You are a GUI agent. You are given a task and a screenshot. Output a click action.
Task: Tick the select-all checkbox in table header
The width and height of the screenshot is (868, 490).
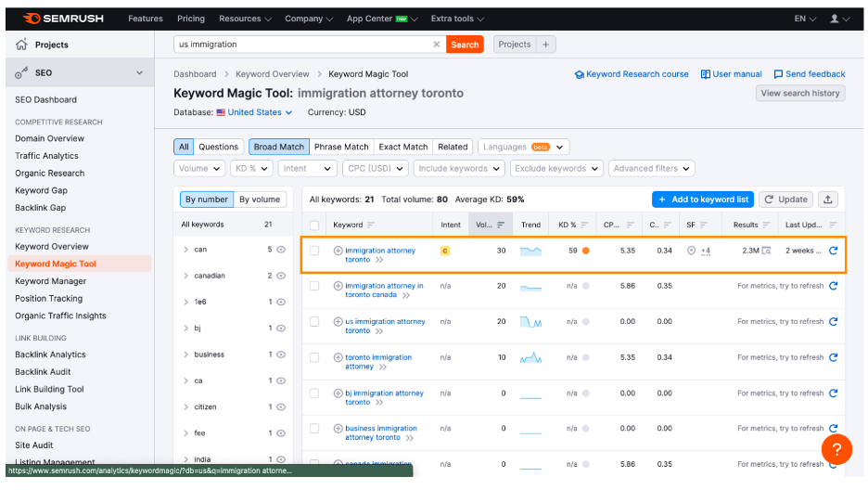(314, 225)
